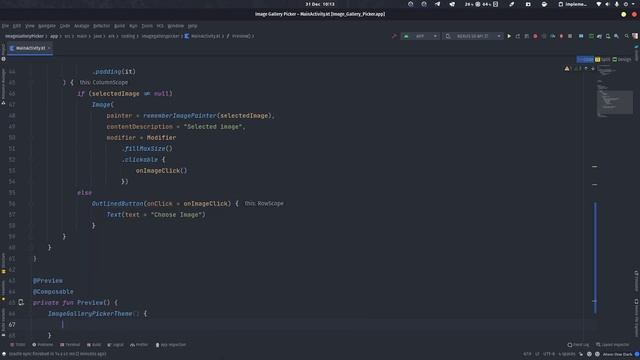Open the Code menu
The image size is (640, 360).
[x=65, y=26]
